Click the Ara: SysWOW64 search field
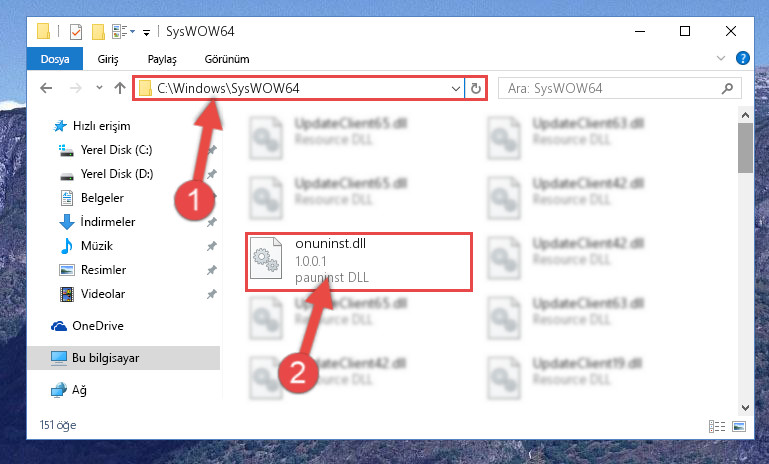Screen dimensions: 769x464 619,88
